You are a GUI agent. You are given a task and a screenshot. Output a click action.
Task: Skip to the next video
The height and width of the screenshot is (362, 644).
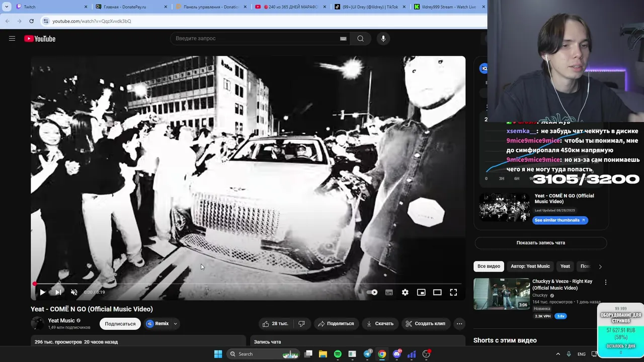click(58, 292)
